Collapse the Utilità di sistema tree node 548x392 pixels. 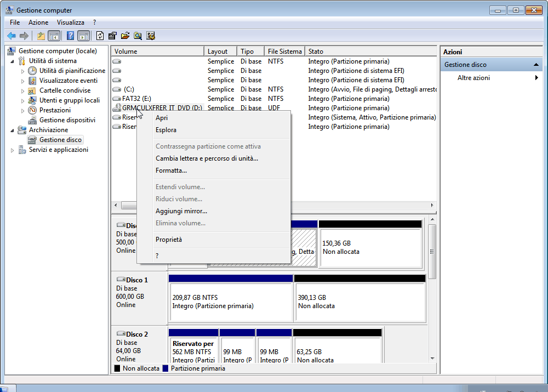pyautogui.click(x=13, y=61)
